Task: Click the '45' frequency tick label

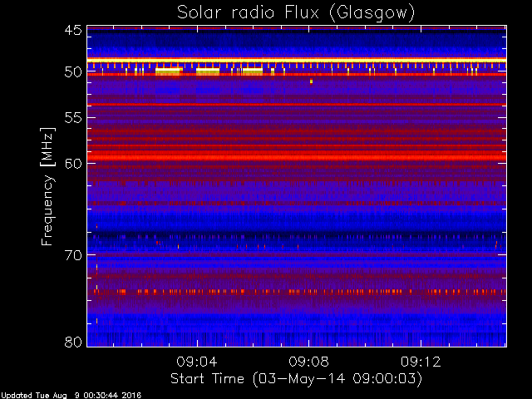Action: [73, 30]
